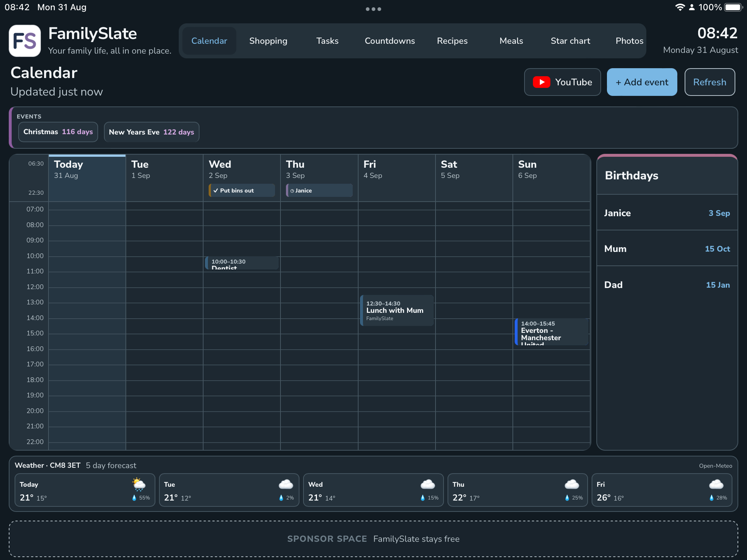
Task: Click the 22:30 end time label
Action: 36,193
